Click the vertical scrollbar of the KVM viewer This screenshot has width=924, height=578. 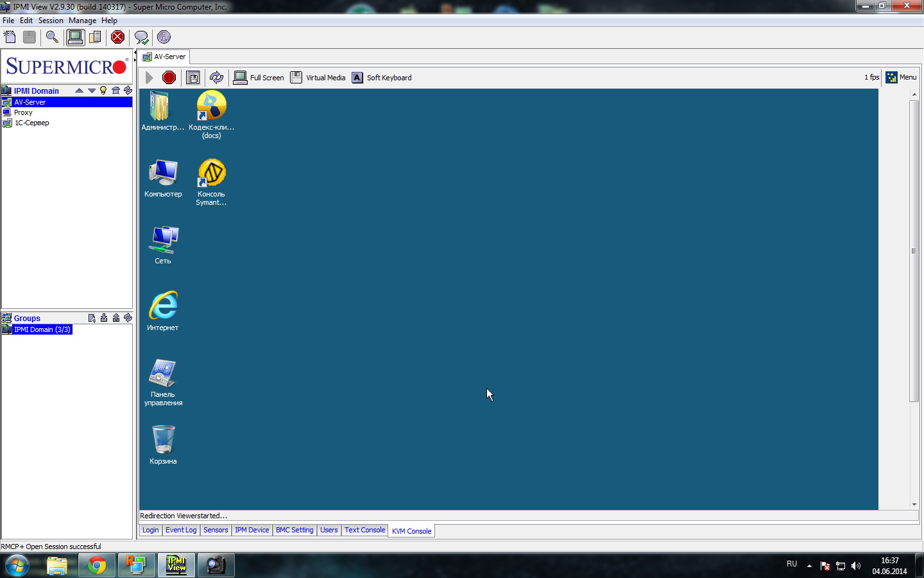[x=914, y=250]
